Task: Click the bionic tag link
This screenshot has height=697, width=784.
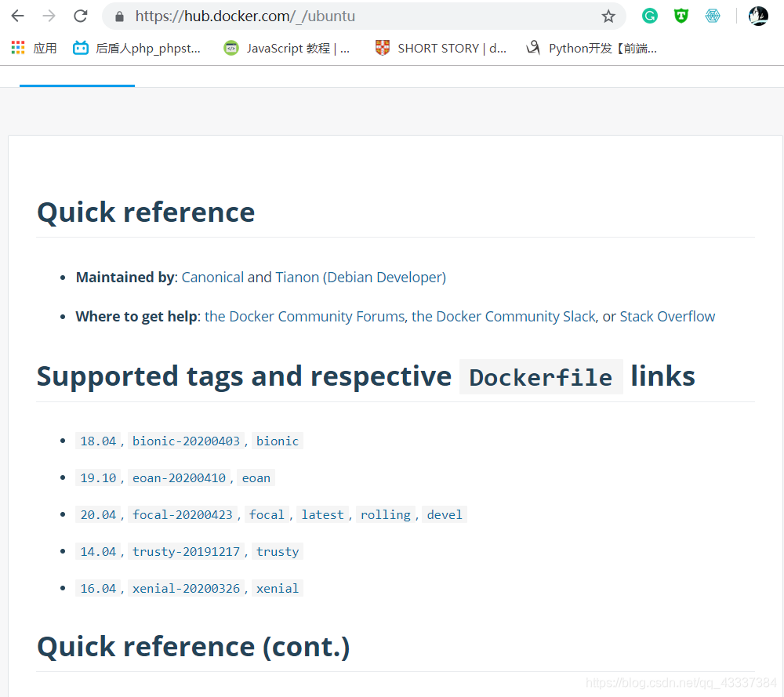Action: pyautogui.click(x=278, y=441)
